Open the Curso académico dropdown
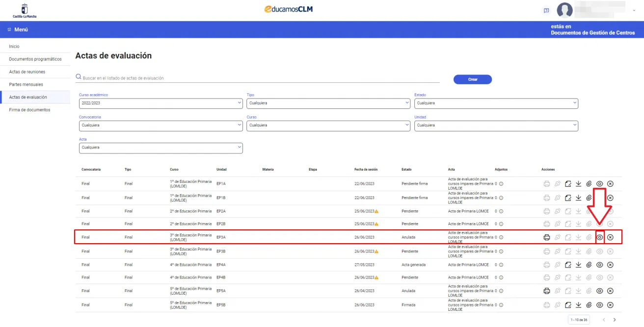Viewport: 644px width, 327px height. (x=161, y=103)
